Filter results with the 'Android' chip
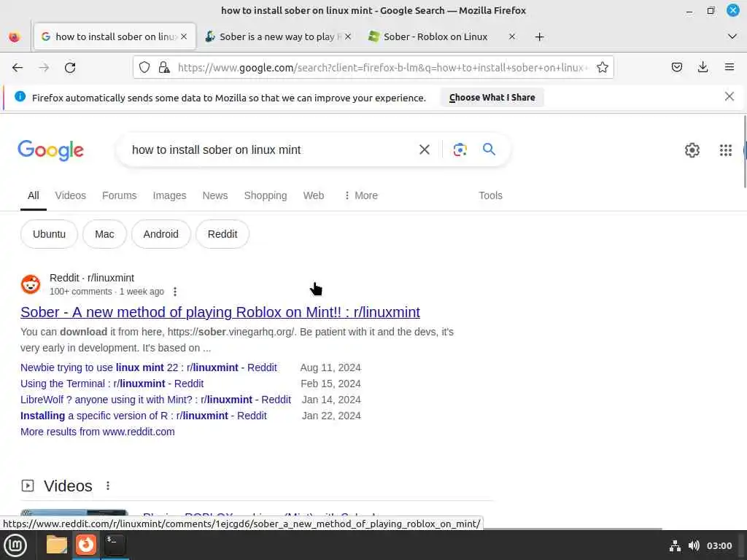Viewport: 747px width, 560px height. [161, 234]
